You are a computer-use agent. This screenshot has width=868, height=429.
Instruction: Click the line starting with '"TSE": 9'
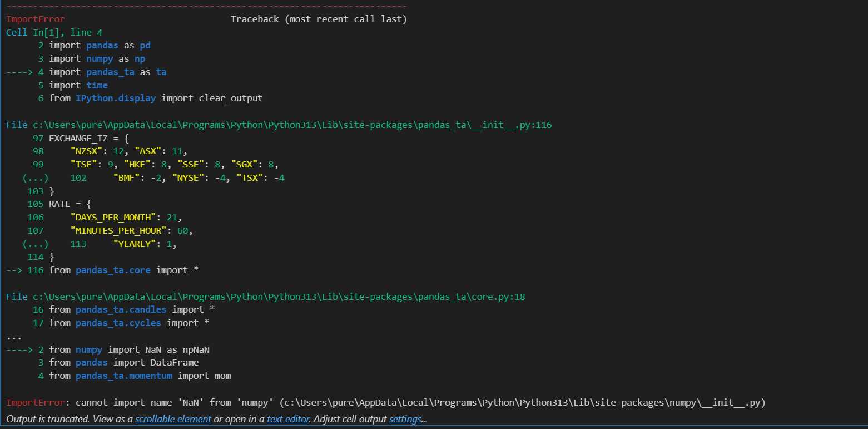tap(175, 165)
